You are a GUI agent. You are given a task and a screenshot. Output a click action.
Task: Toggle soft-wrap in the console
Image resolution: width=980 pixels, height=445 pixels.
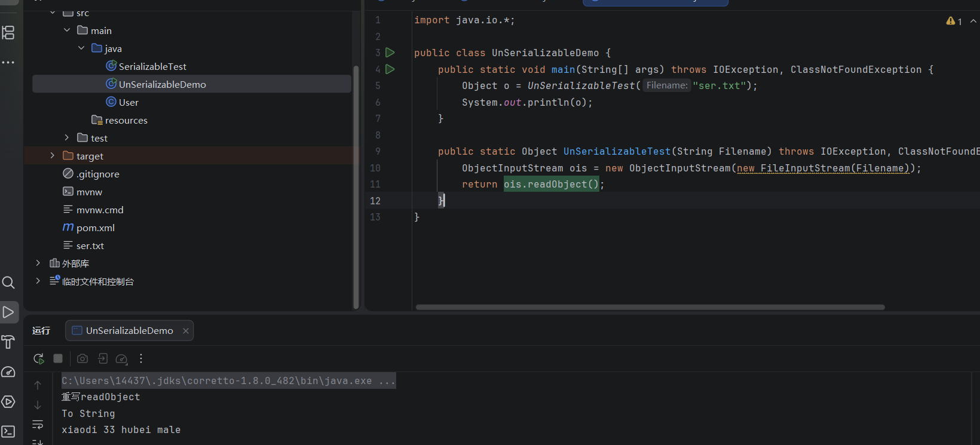click(38, 424)
